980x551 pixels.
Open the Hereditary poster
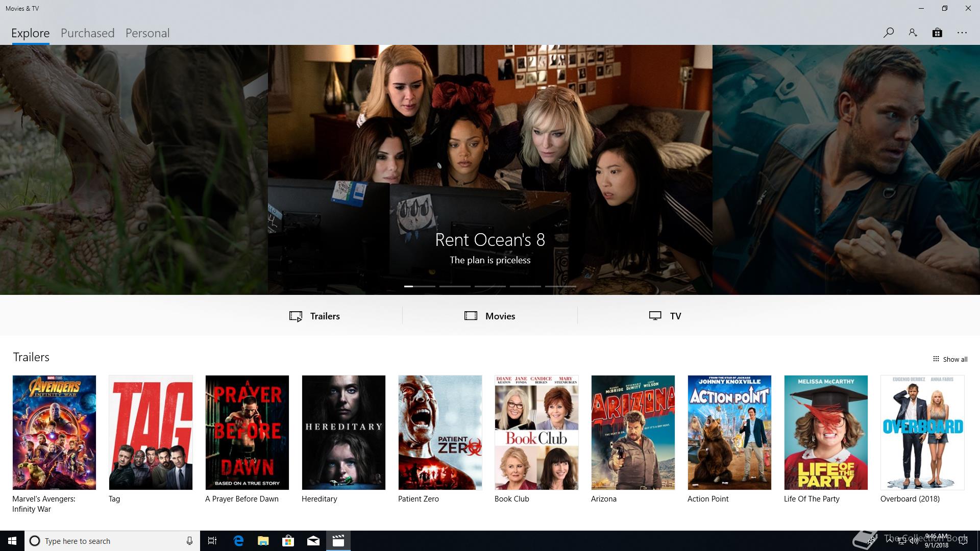click(344, 433)
